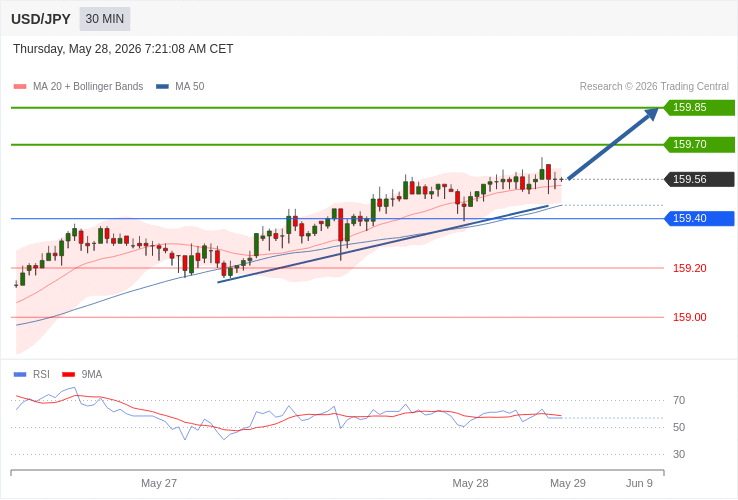Click the 159.70 green resistance tag
This screenshot has height=500, width=738.
pos(699,144)
